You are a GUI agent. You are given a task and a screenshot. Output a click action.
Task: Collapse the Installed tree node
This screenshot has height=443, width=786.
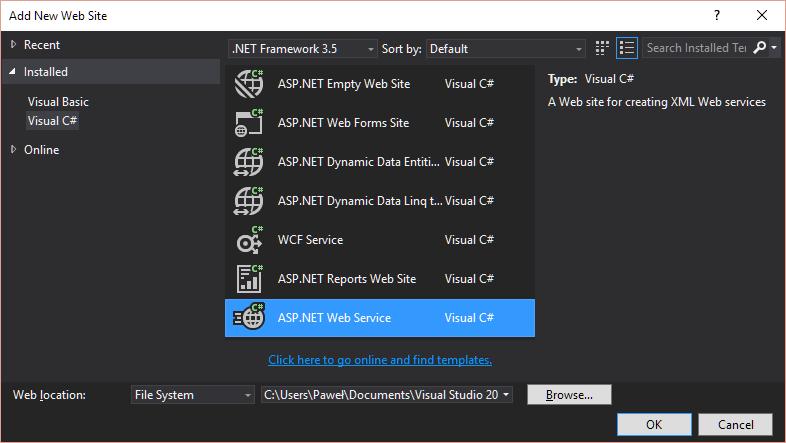tap(13, 72)
